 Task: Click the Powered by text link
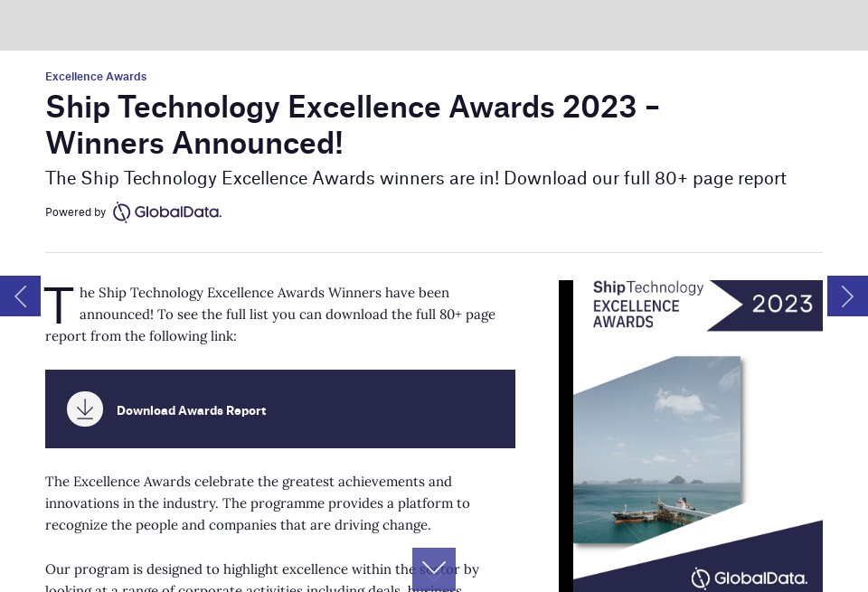click(x=76, y=212)
